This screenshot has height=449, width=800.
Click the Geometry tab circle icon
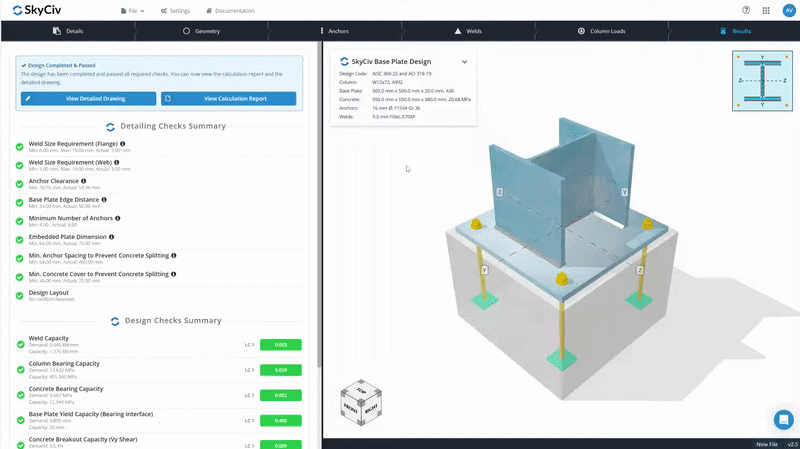pyautogui.click(x=186, y=31)
